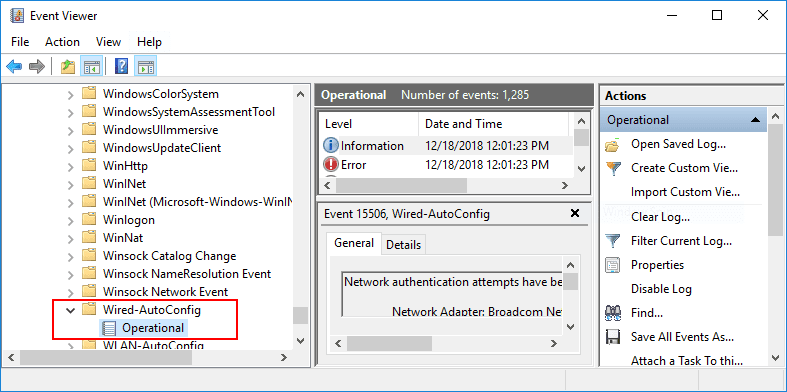Image resolution: width=787 pixels, height=392 pixels.
Task: Click Disable Log action
Action: 661,289
